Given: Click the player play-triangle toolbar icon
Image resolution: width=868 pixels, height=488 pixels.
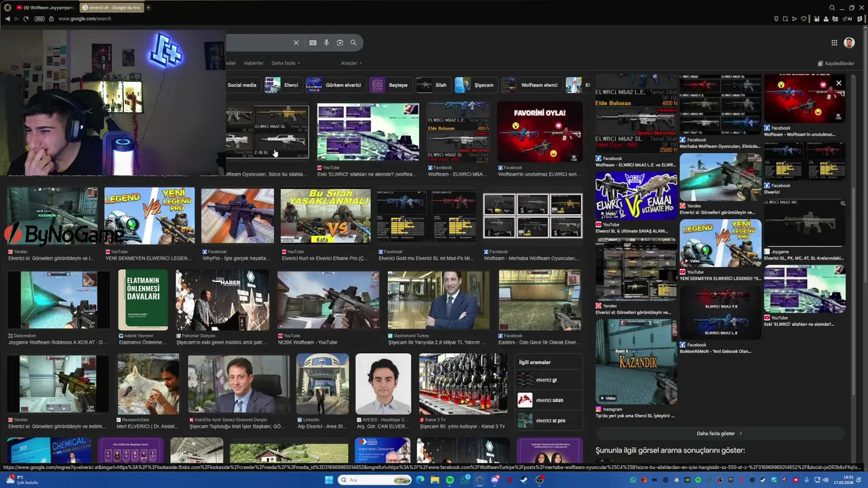Looking at the screenshot, I should [794, 18].
